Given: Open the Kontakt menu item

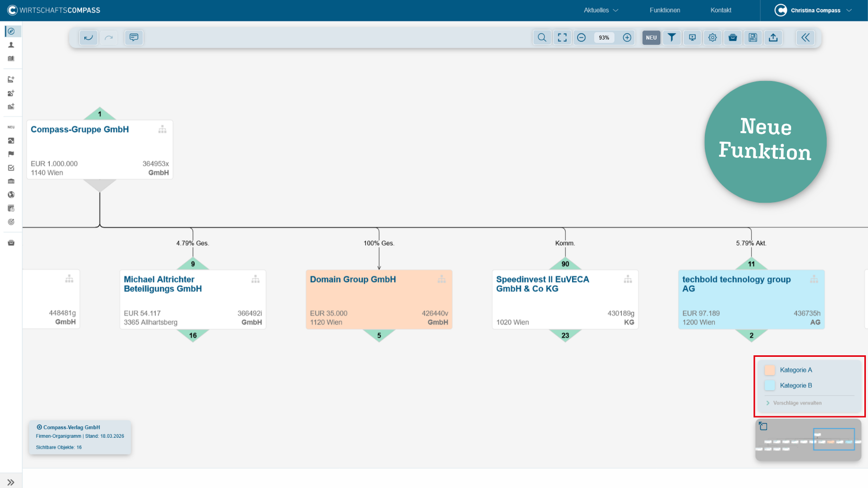Looking at the screenshot, I should pos(721,10).
